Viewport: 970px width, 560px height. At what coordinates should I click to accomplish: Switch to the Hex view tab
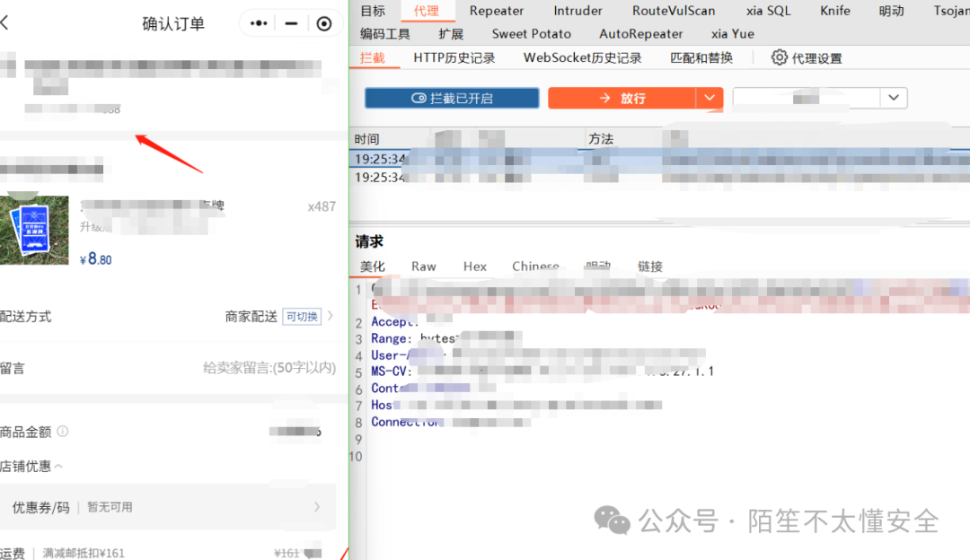[x=474, y=266]
